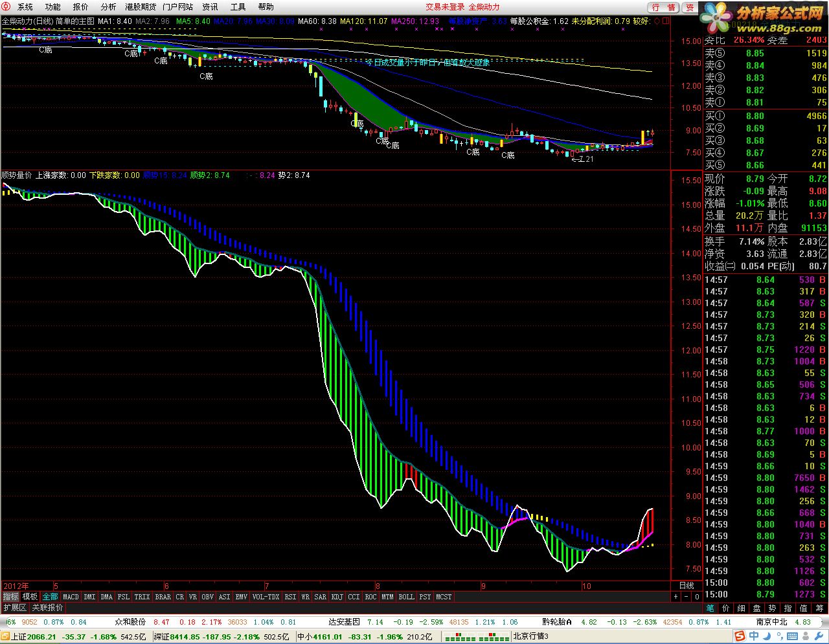
Task: Select the 盘 tab in the quote panel
Action: click(x=757, y=608)
